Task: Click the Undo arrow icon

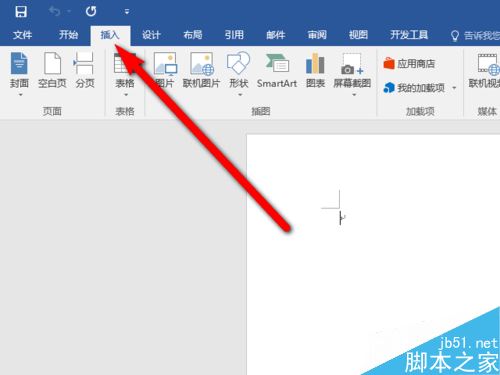Action: 54,11
